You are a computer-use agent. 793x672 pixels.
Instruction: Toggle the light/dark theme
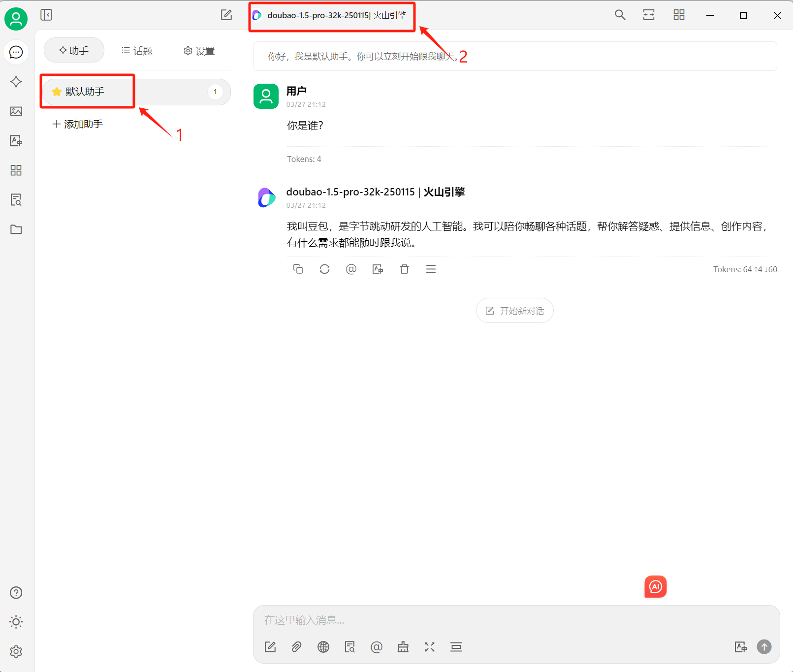tap(16, 622)
